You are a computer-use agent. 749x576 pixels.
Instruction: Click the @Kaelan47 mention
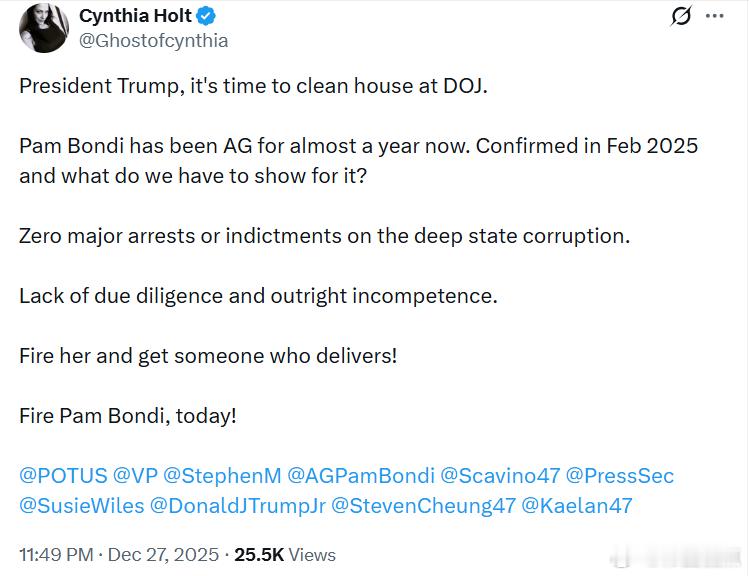coord(577,505)
